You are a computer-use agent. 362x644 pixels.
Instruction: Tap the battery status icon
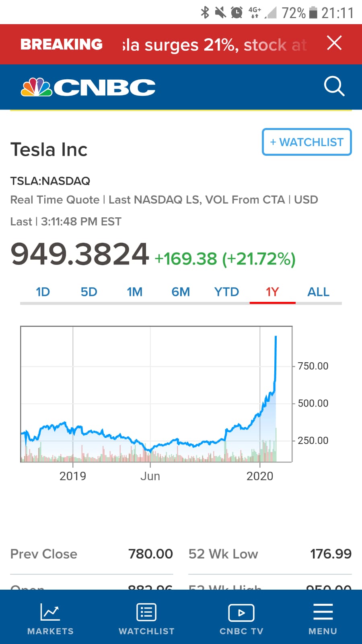coord(313,12)
